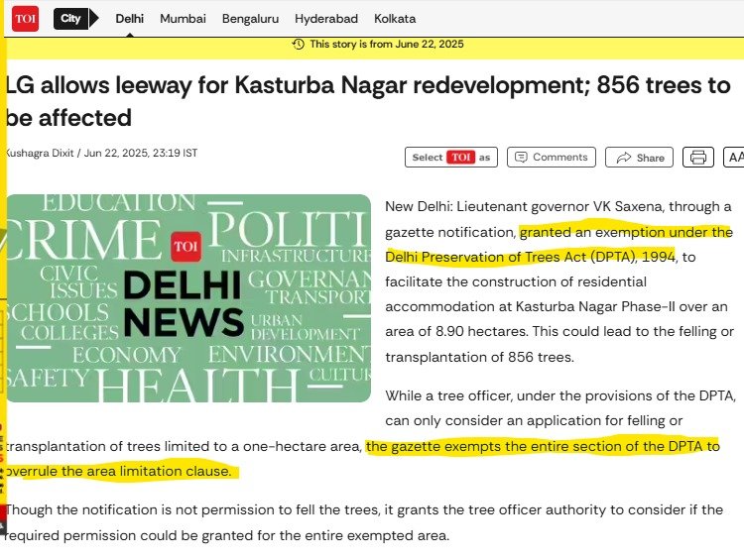Click the red TOI logo inside image
The height and width of the screenshot is (560, 744).
click(x=186, y=247)
